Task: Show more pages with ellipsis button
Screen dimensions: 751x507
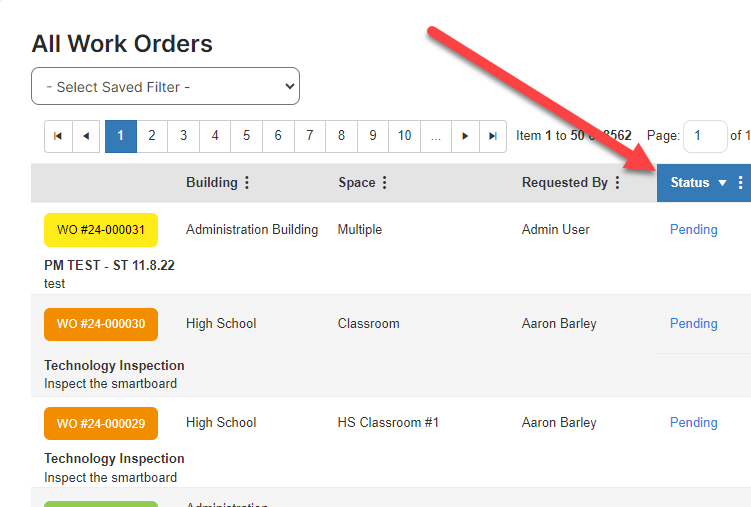Action: point(435,136)
